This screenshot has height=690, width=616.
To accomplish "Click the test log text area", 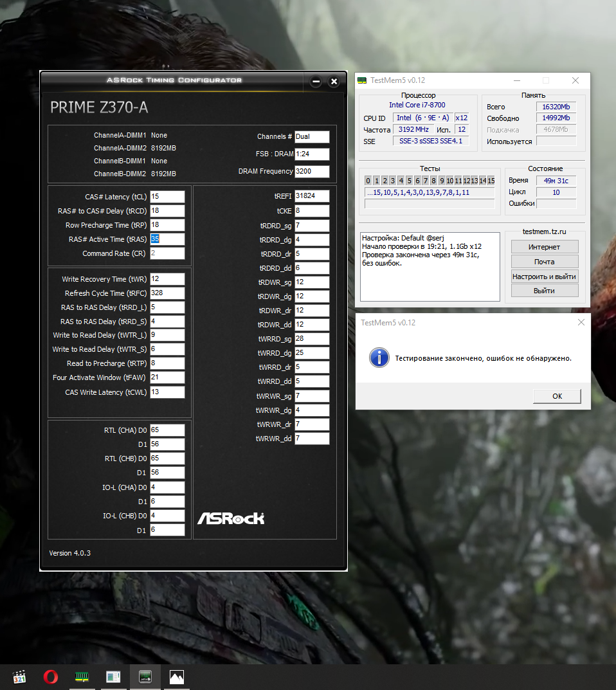I will [x=430, y=267].
